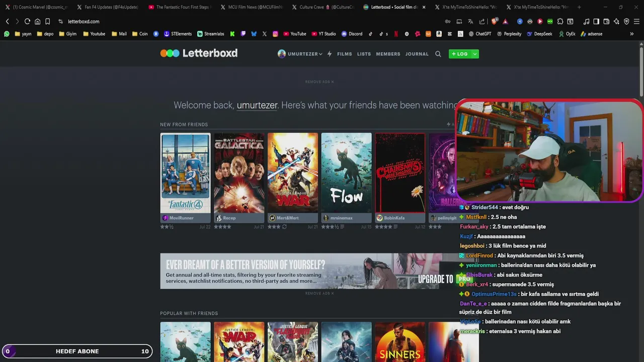Click the Letterboxd logo

pos(199,53)
